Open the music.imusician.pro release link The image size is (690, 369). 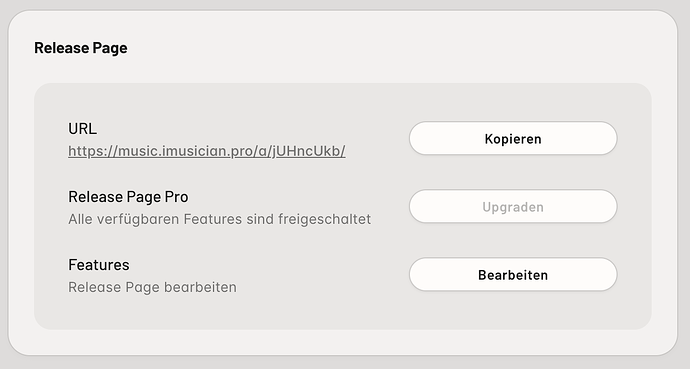207,151
